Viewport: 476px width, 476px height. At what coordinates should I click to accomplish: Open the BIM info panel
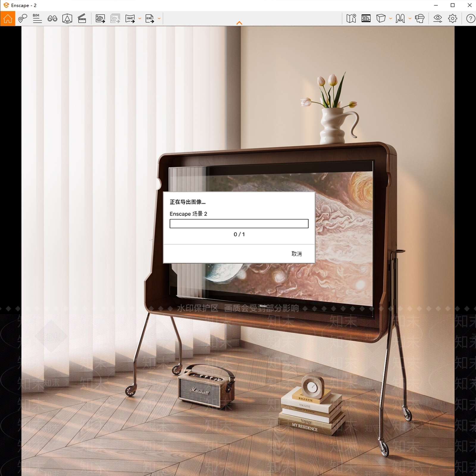point(37,18)
